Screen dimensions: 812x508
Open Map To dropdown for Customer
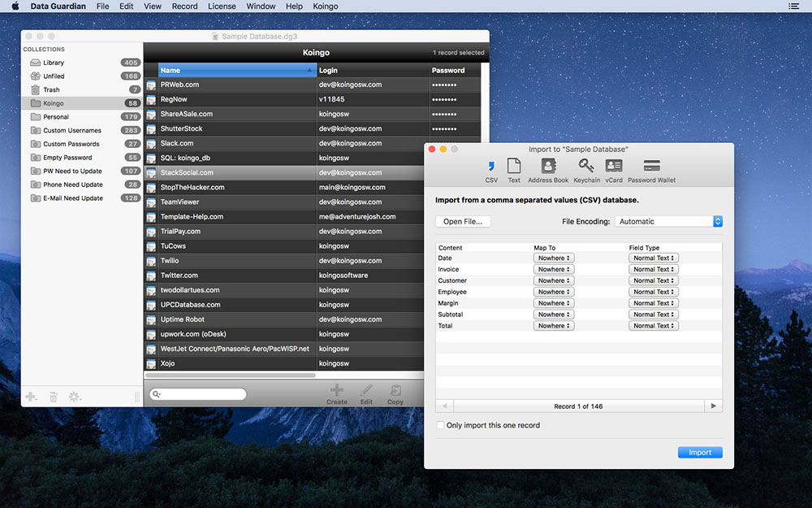click(554, 281)
